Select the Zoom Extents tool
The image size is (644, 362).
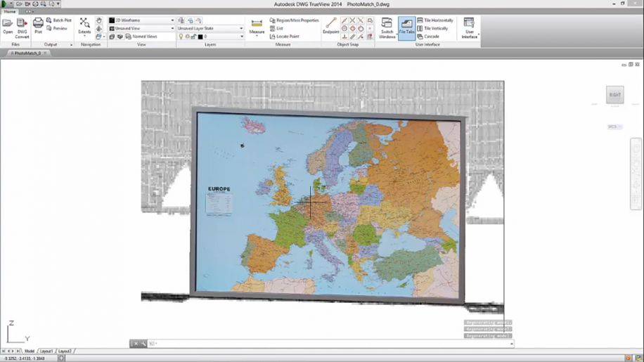pyautogui.click(x=84, y=25)
